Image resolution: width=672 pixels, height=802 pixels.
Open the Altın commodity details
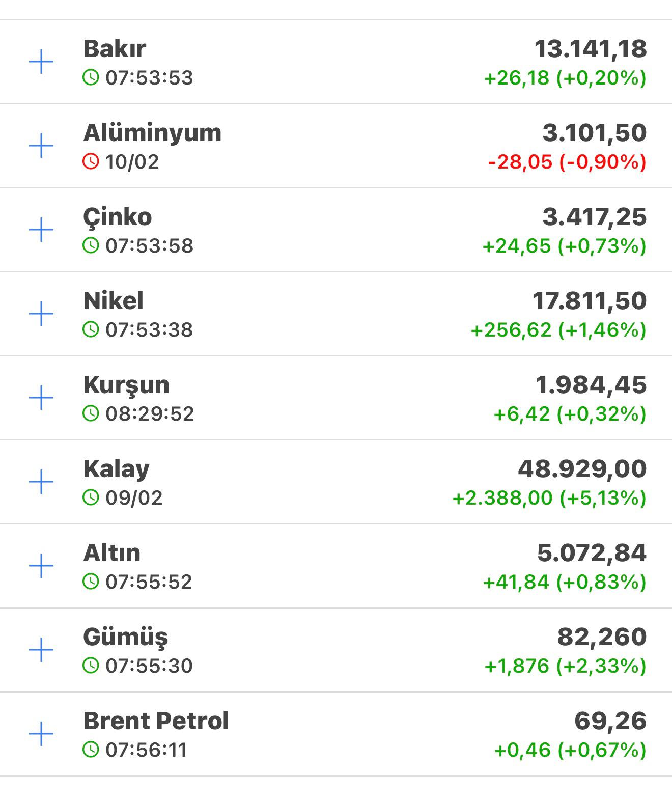click(112, 553)
